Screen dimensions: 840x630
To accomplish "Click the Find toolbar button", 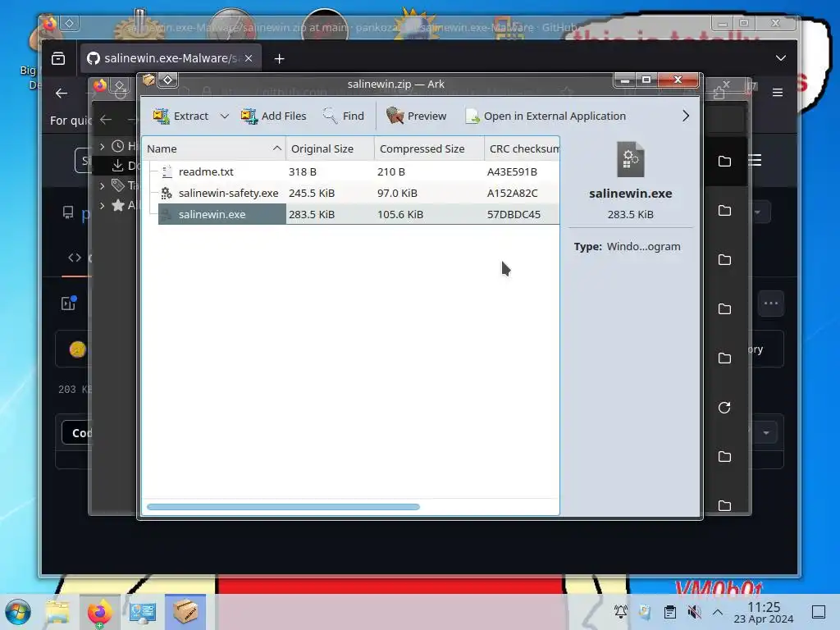I will click(x=344, y=116).
